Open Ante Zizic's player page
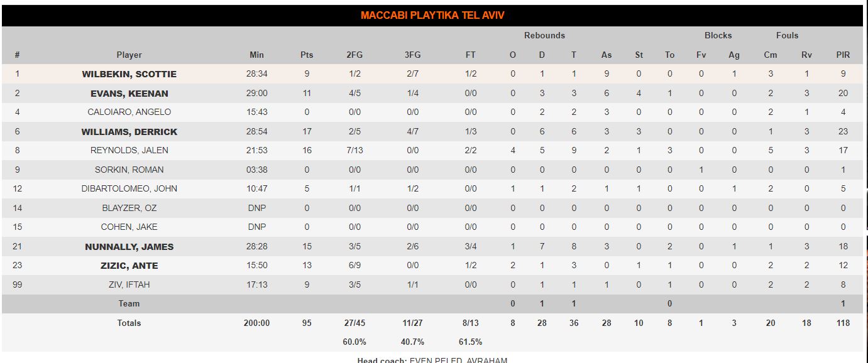This screenshot has width=868, height=363. pos(129,266)
